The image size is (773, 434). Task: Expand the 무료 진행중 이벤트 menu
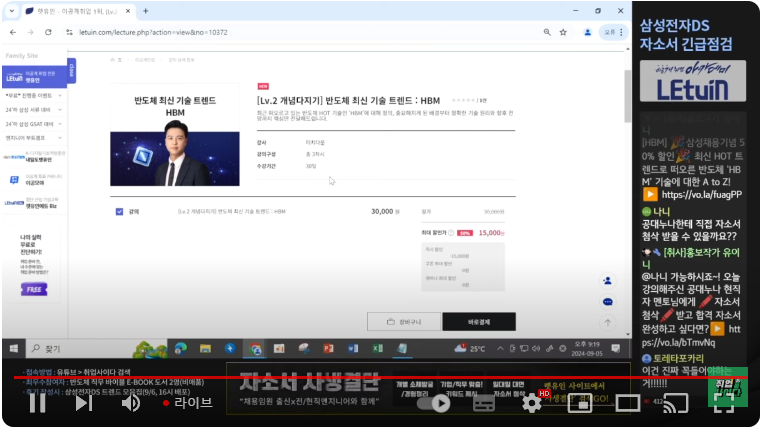(x=35, y=95)
